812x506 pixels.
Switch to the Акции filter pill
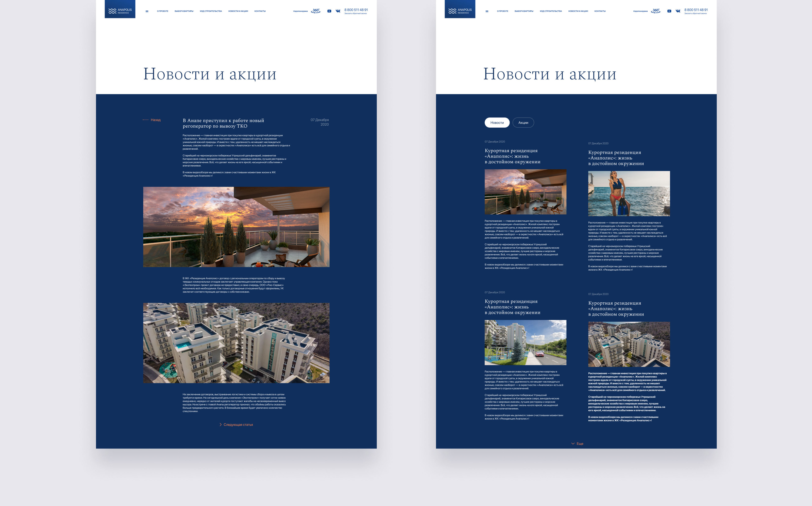(x=523, y=123)
